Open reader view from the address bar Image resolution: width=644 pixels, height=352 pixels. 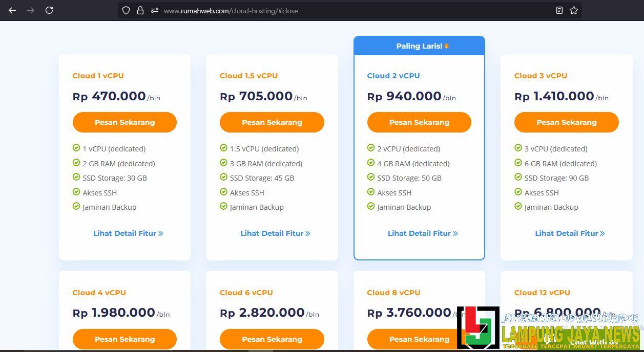559,10
